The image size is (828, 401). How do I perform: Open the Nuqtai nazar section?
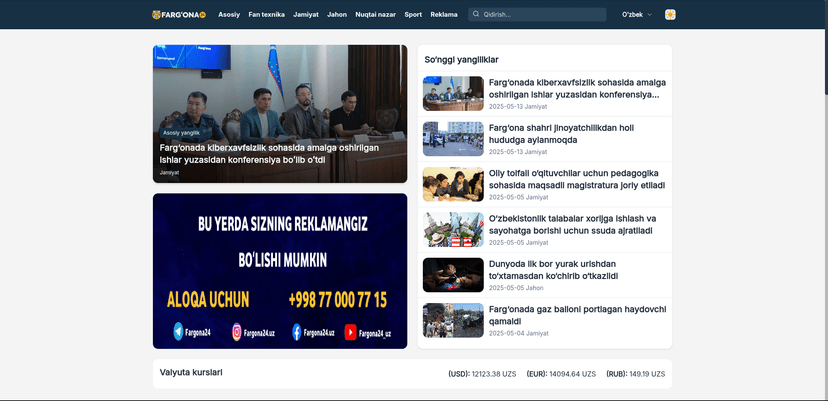click(375, 14)
